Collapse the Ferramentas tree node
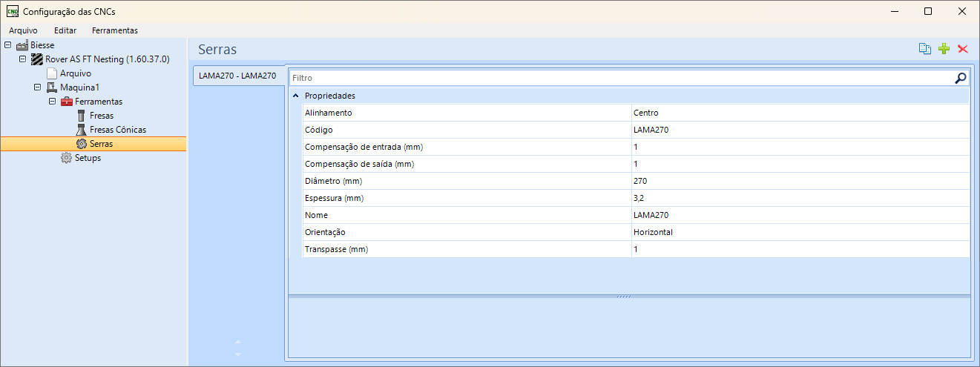The width and height of the screenshot is (980, 367). (52, 102)
